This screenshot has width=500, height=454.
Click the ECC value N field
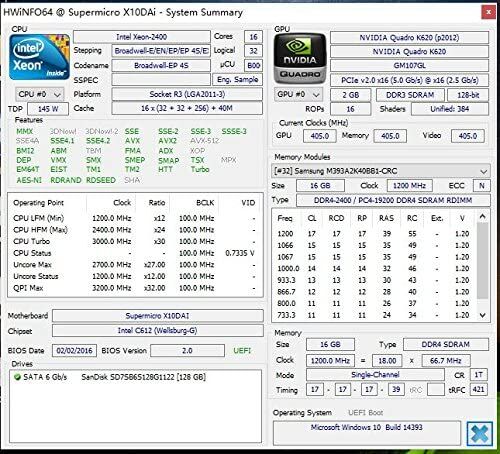point(482,186)
